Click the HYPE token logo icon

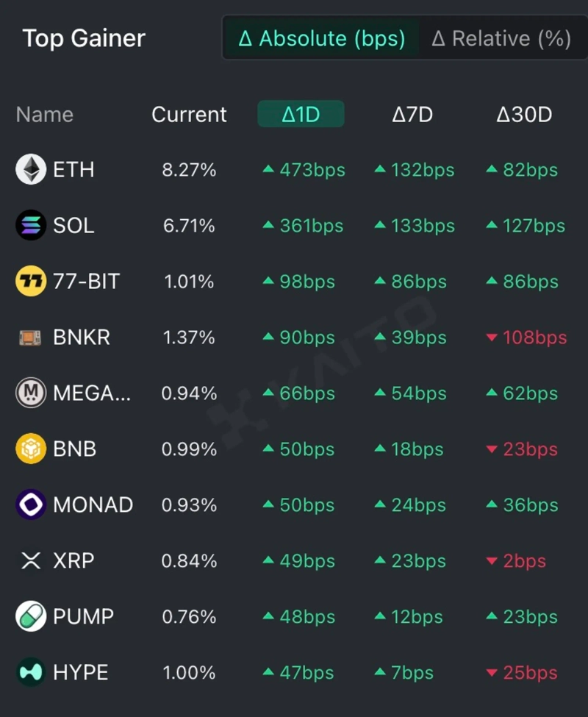point(31,673)
